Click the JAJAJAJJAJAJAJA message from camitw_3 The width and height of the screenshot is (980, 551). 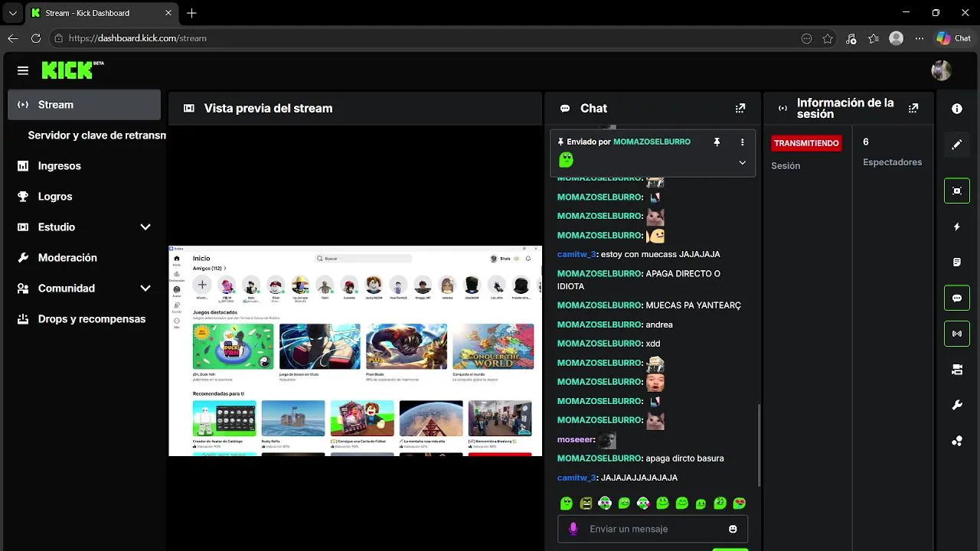click(639, 478)
